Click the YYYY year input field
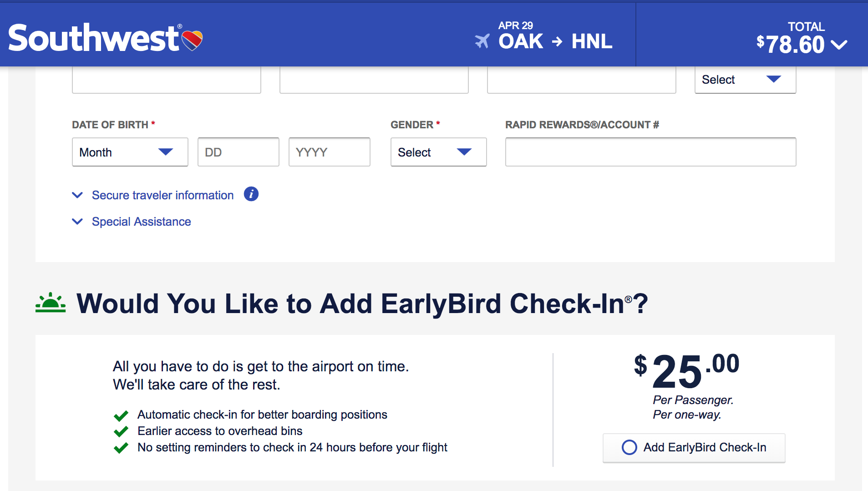 pos(330,152)
